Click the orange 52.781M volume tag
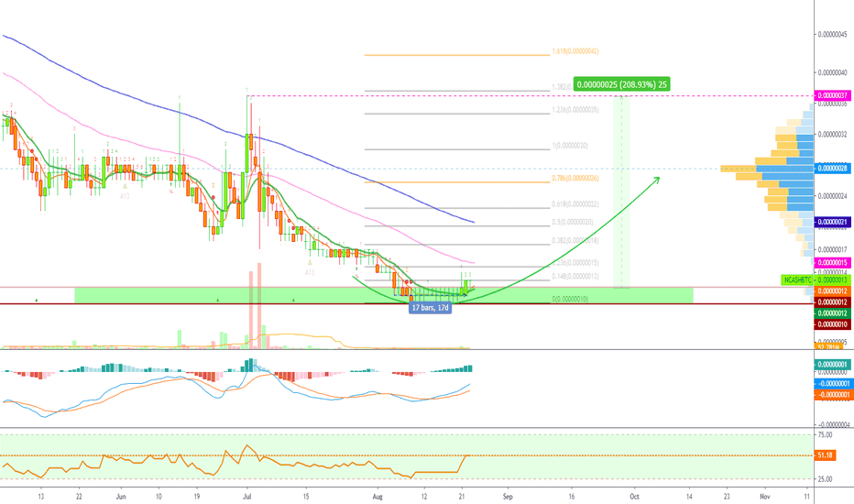Screen dimensions: 854x504 click(x=828, y=346)
